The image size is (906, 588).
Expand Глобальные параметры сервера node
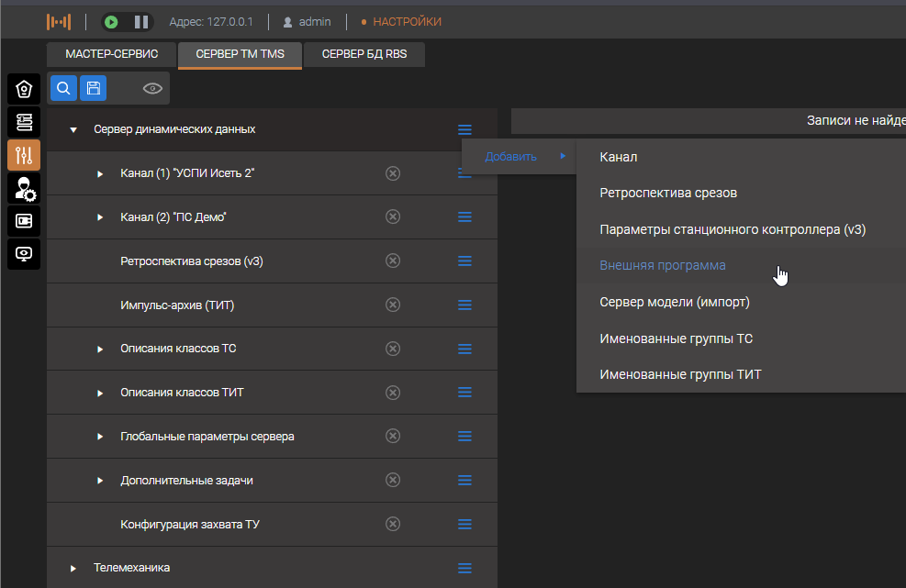point(100,437)
